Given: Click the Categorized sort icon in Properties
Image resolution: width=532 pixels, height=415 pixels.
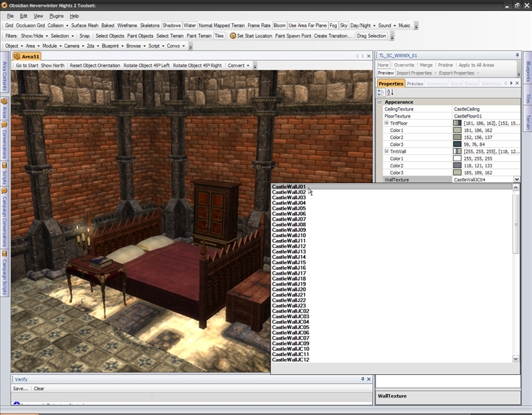Looking at the screenshot, I should pyautogui.click(x=380, y=92).
